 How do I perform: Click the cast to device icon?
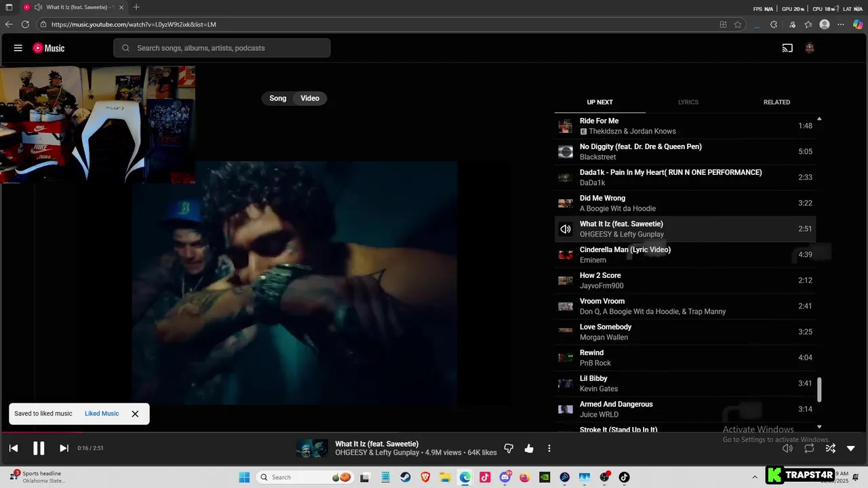(787, 48)
